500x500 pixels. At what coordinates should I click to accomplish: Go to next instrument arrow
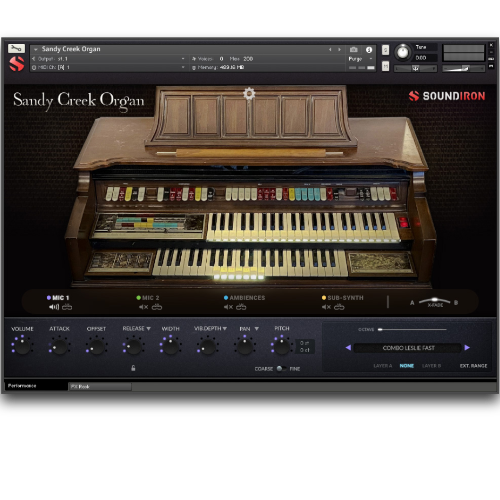click(x=339, y=50)
